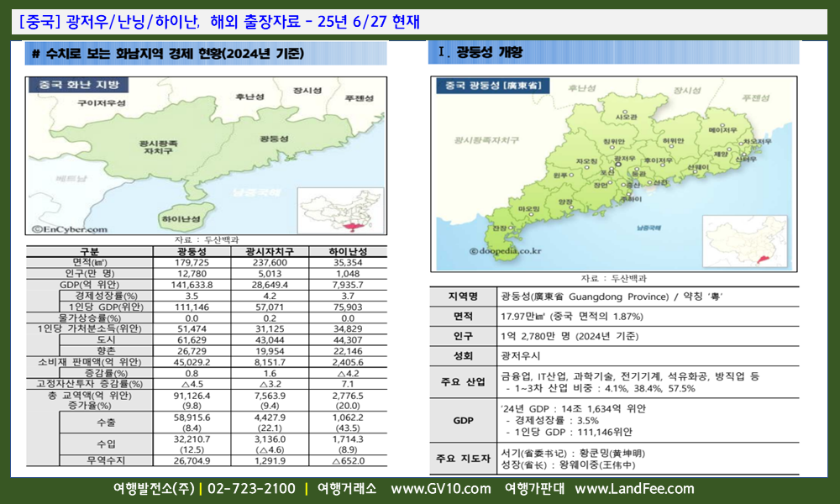Click the '1인당 가처분소득(위안)' row label
Image resolution: width=840 pixels, height=504 pixels.
coord(90,328)
